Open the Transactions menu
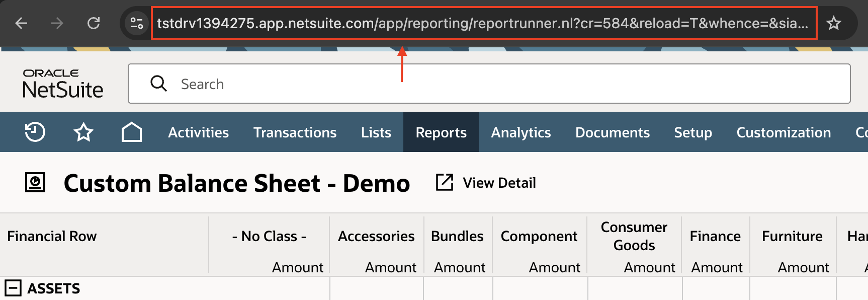The height and width of the screenshot is (300, 868). 295,132
